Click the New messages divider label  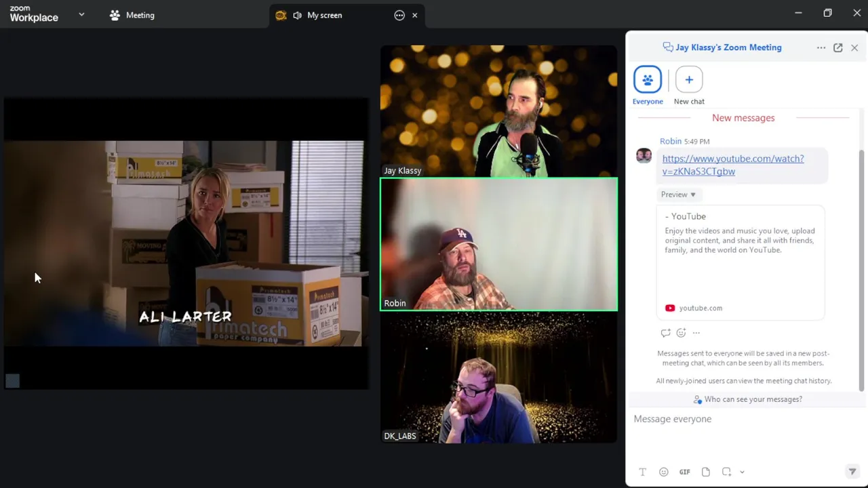pyautogui.click(x=743, y=118)
